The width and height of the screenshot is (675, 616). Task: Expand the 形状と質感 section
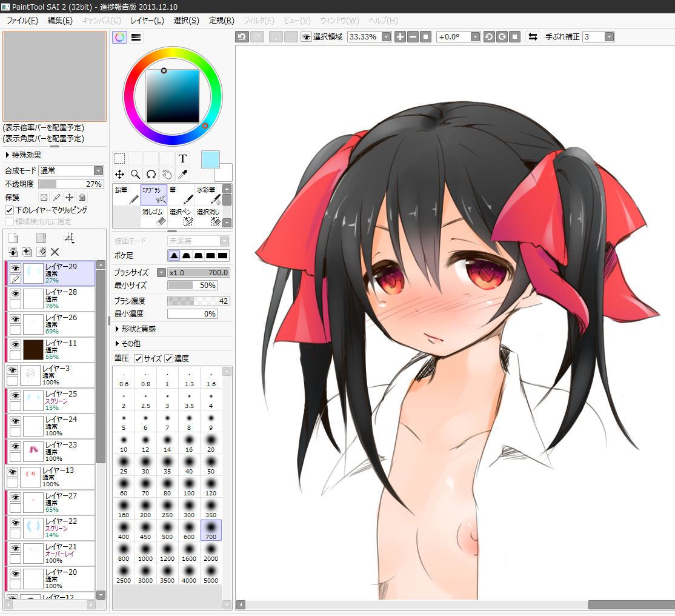coord(135,329)
